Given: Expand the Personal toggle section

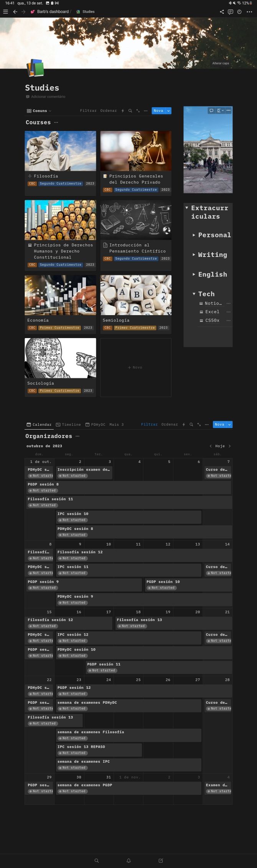Looking at the screenshot, I should pos(194,235).
